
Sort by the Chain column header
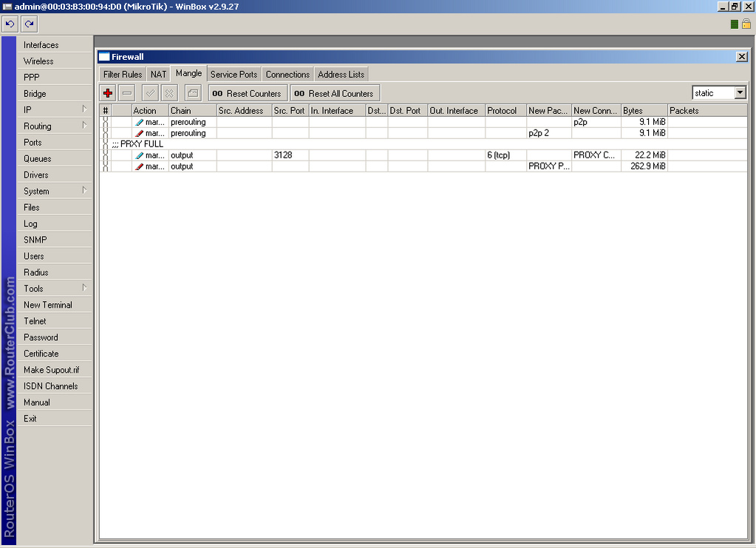tap(192, 110)
